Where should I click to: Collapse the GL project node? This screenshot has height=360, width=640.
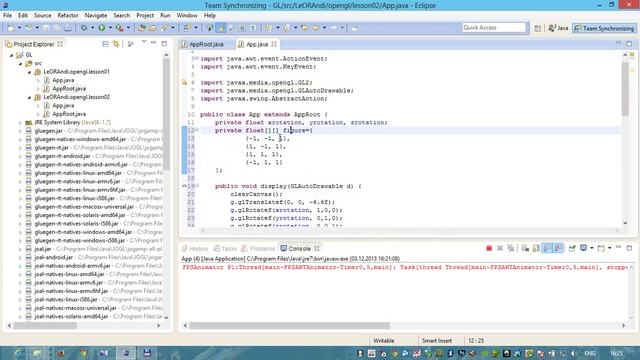(11, 55)
